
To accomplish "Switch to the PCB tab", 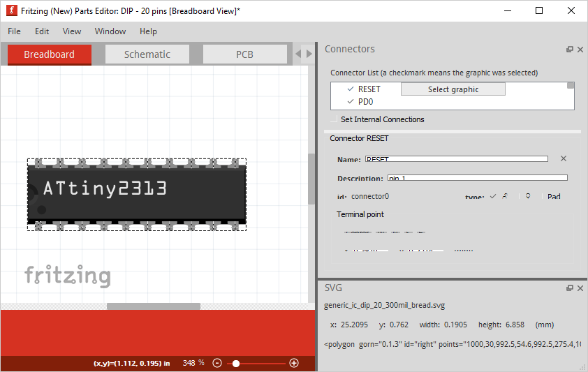I will coord(244,54).
